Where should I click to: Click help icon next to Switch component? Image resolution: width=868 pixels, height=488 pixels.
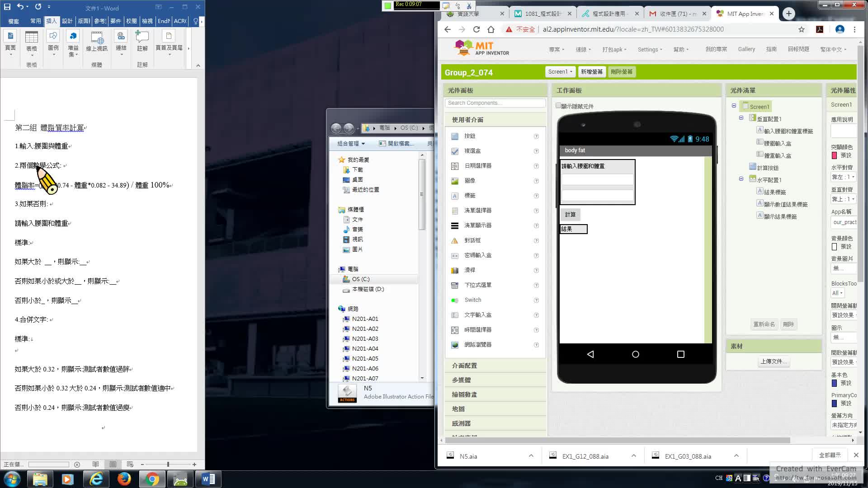click(x=536, y=300)
